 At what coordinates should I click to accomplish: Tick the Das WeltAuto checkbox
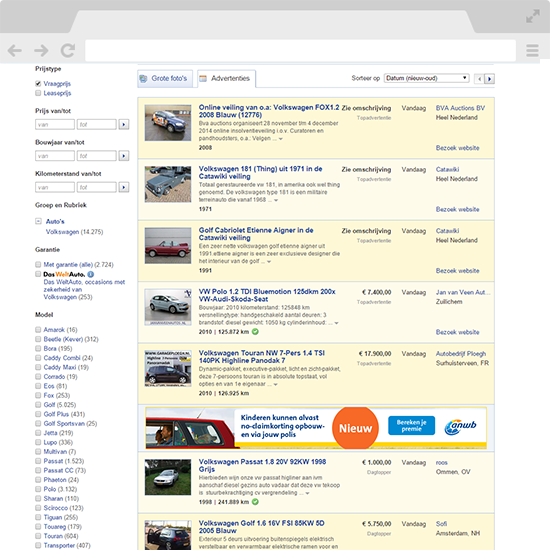tap(38, 274)
